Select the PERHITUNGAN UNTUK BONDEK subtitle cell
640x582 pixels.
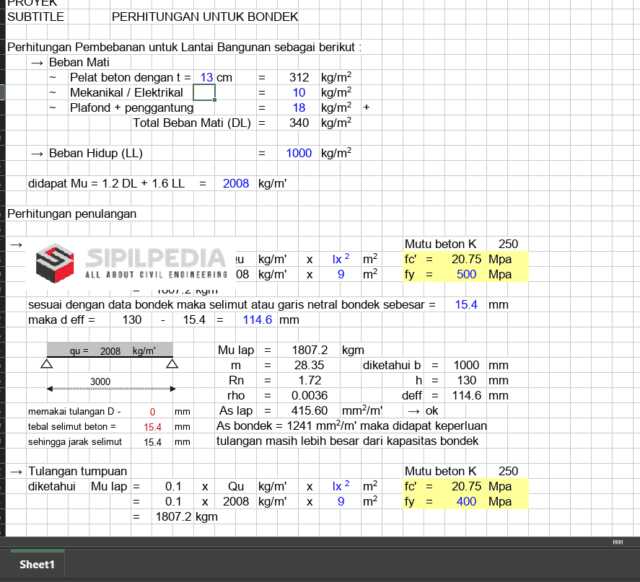coord(204,17)
